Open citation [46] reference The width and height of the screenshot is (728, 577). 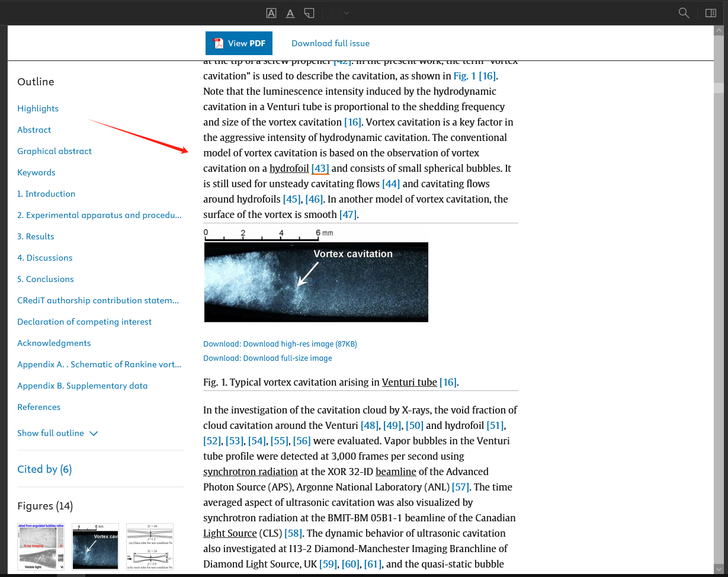coord(314,199)
